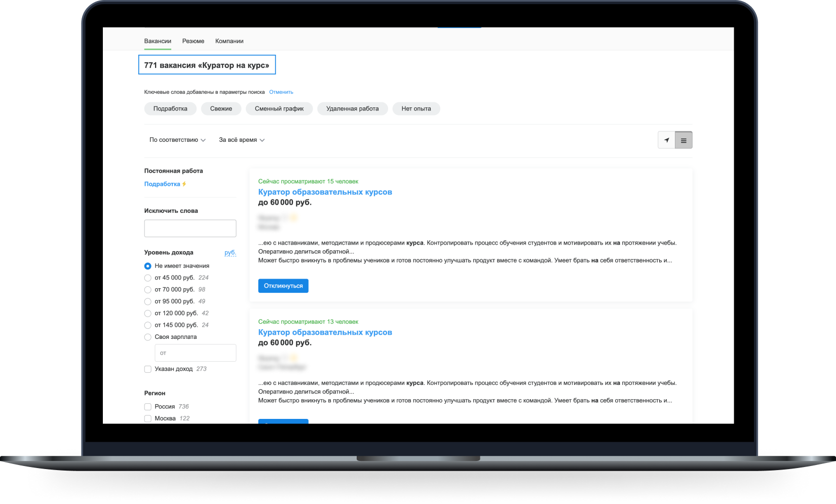Check the Указан доход checkbox
The image size is (836, 504).
148,369
